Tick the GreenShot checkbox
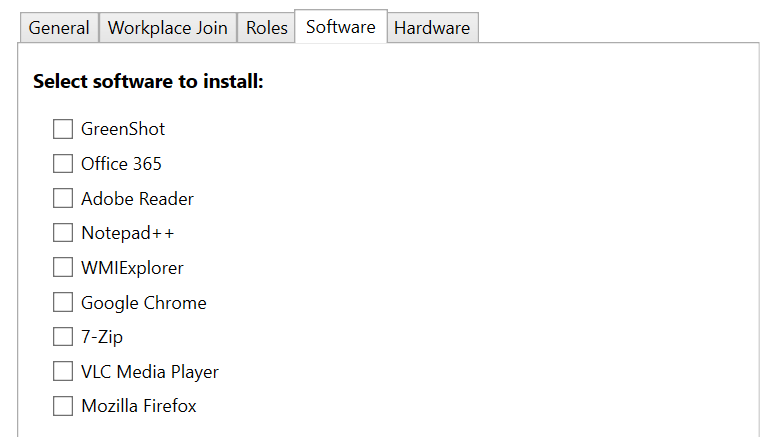 coord(63,129)
